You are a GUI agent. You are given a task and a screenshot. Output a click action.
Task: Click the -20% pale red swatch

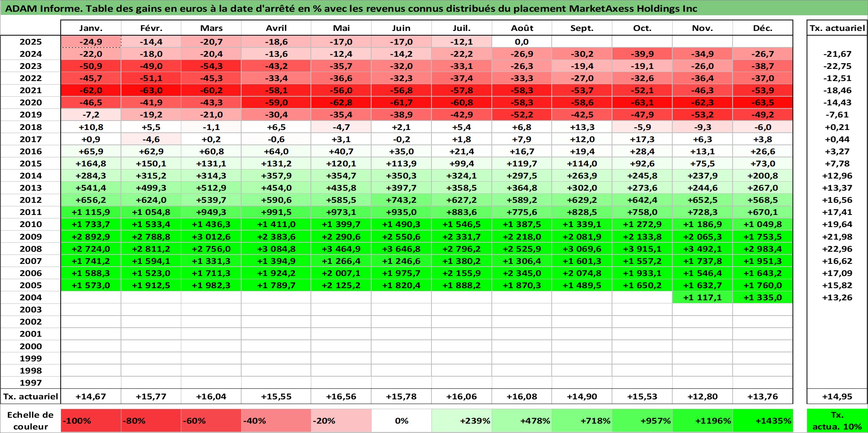pos(341,421)
